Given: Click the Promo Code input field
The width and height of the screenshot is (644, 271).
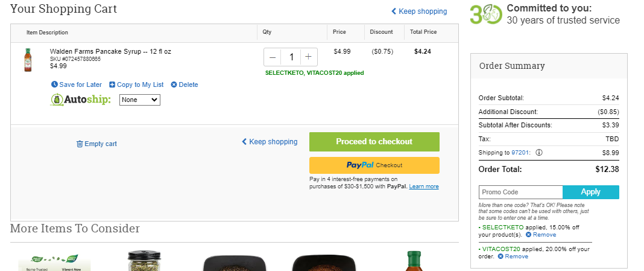Looking at the screenshot, I should point(521,192).
